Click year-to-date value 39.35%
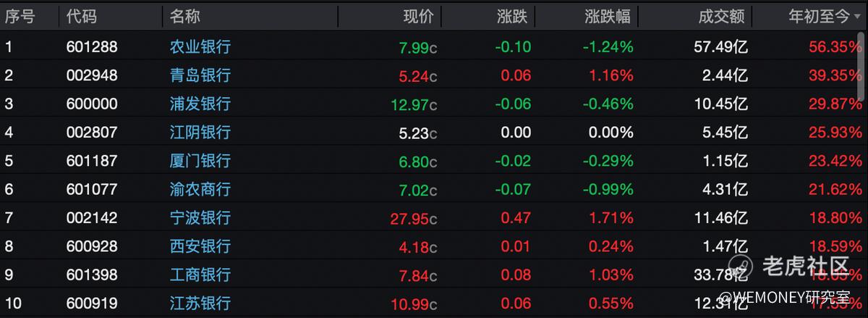This screenshot has height=318, width=868. click(x=836, y=75)
